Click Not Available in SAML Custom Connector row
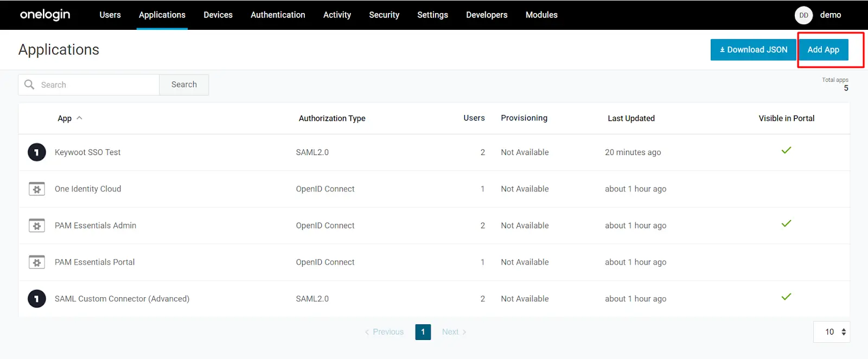 (x=525, y=299)
